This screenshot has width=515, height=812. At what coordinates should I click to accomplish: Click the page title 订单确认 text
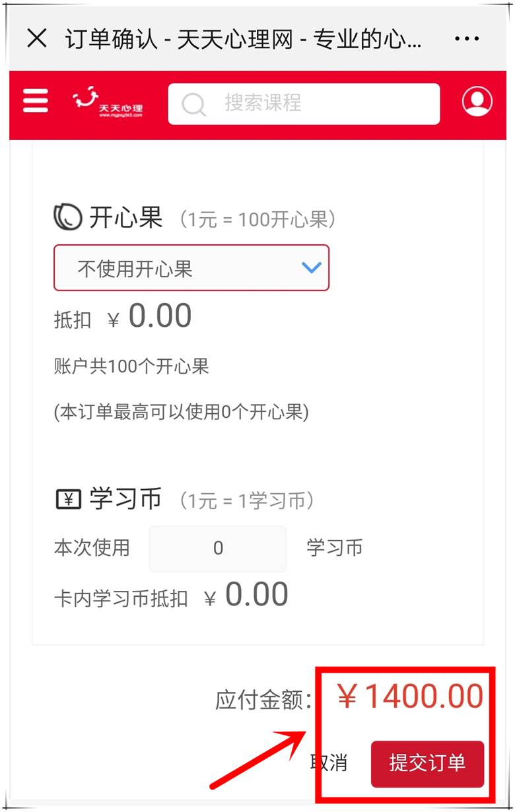pos(111,39)
